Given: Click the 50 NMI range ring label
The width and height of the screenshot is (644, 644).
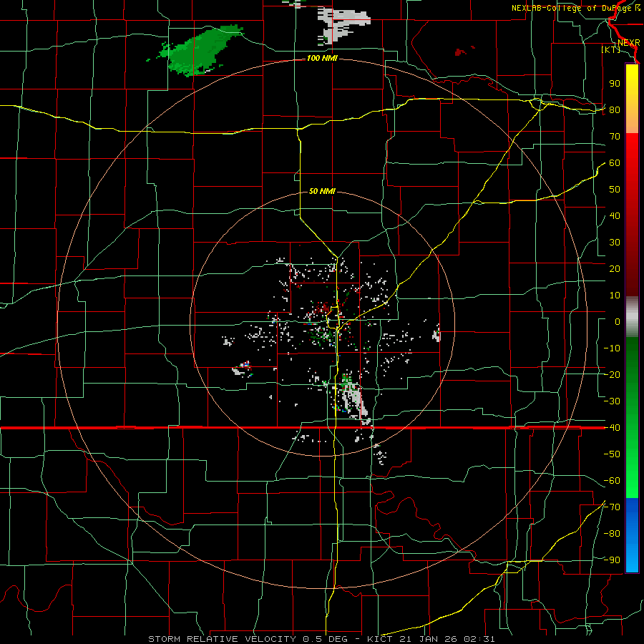Looking at the screenshot, I should [322, 191].
